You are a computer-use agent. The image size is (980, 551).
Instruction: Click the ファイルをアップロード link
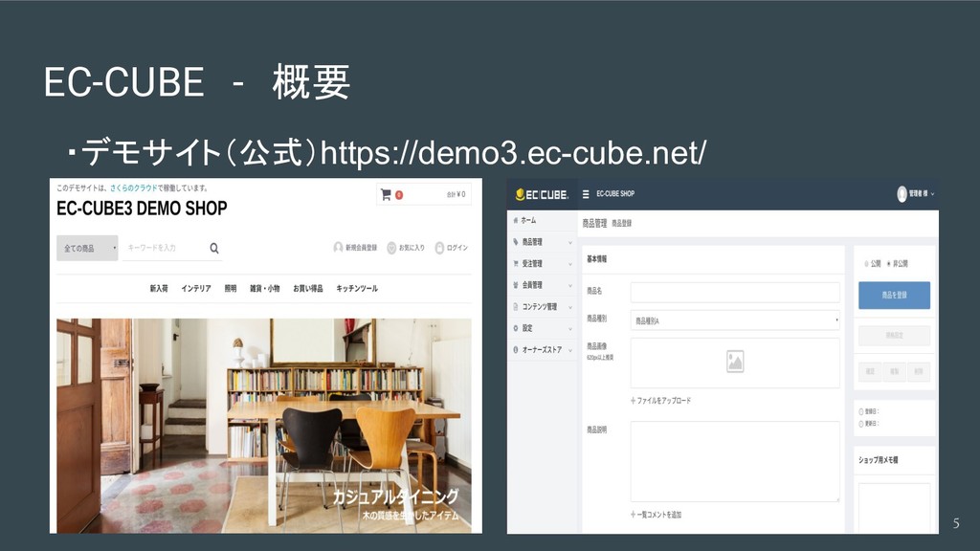[664, 401]
